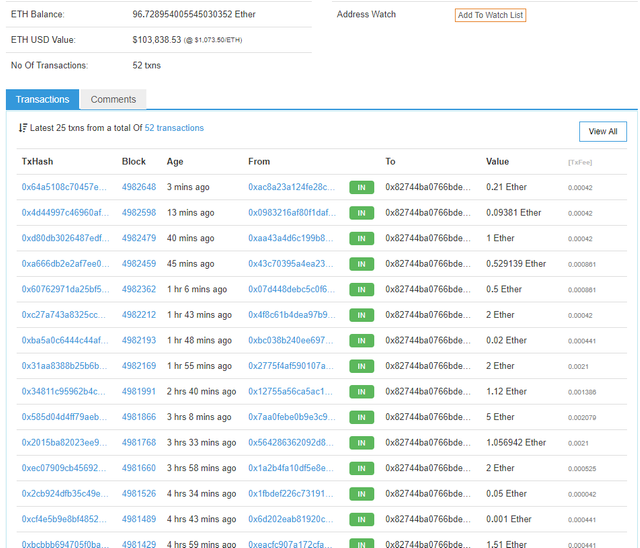
Task: Click the Add To Watch List button
Action: click(490, 15)
